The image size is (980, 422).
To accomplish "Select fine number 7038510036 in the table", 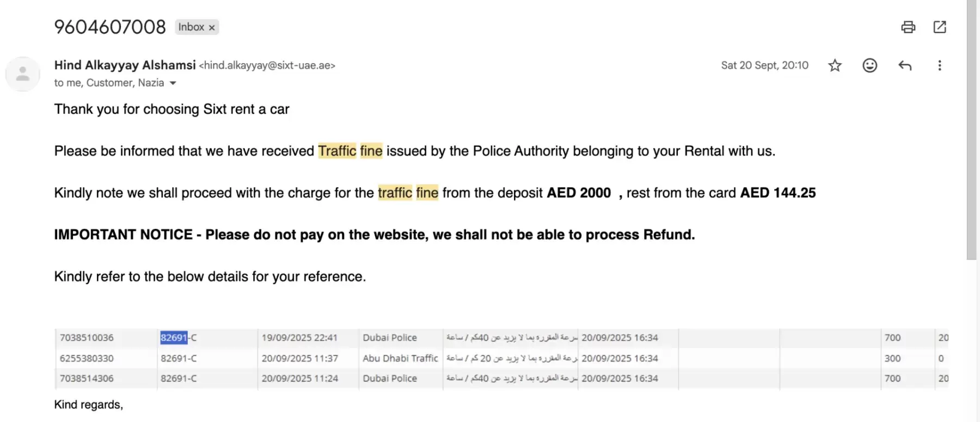I will [x=87, y=338].
